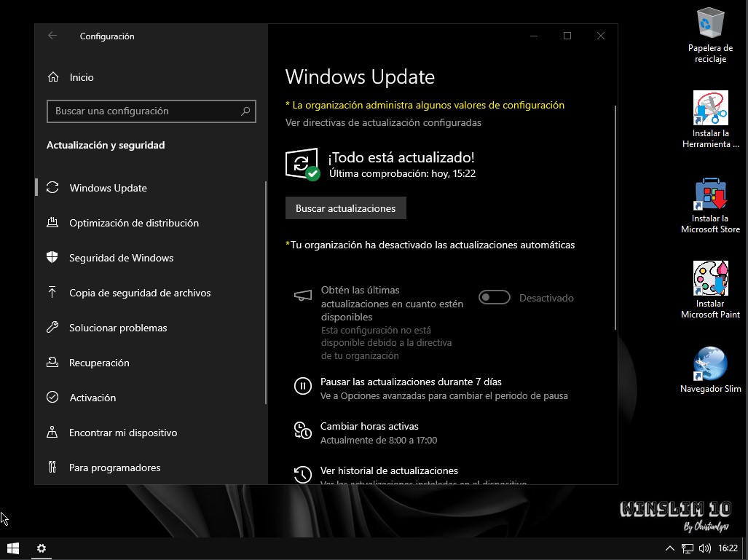Click the Activación checkmark icon
The height and width of the screenshot is (560, 748).
pyautogui.click(x=52, y=397)
